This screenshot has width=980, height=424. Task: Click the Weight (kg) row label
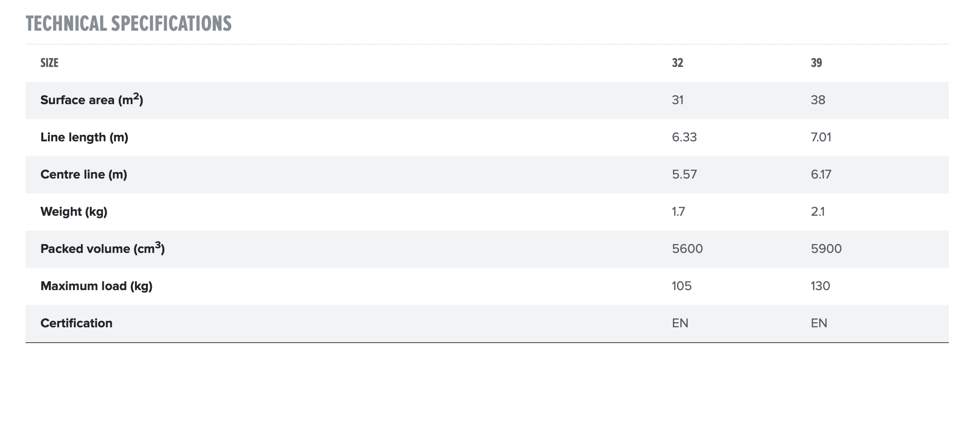point(74,212)
